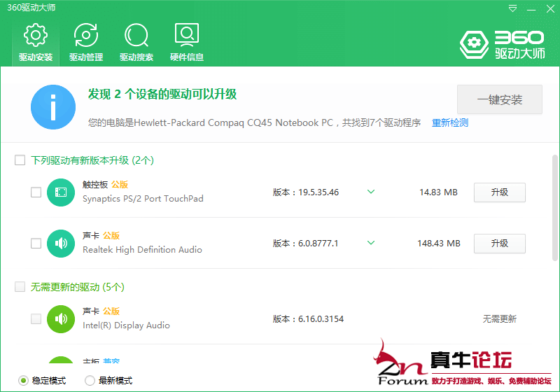
Task: Toggle the 无需更新的驱动 group checkbox
Action: [x=20, y=287]
